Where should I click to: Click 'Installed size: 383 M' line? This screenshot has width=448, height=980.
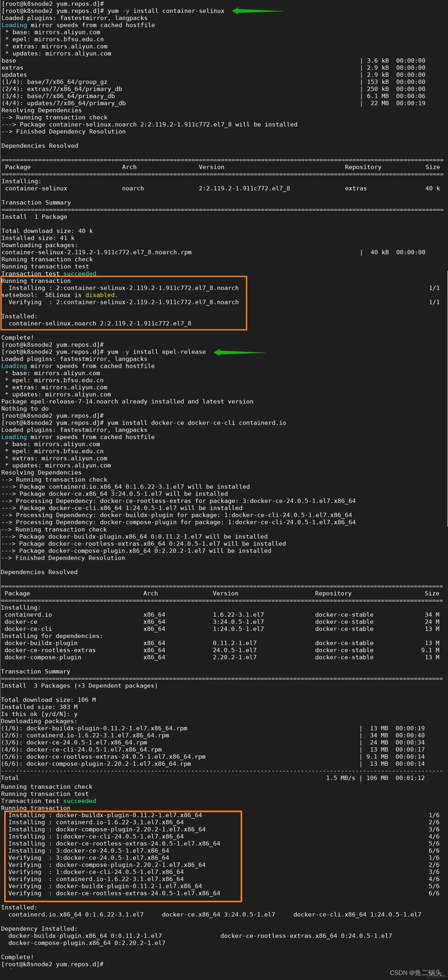click(x=39, y=707)
